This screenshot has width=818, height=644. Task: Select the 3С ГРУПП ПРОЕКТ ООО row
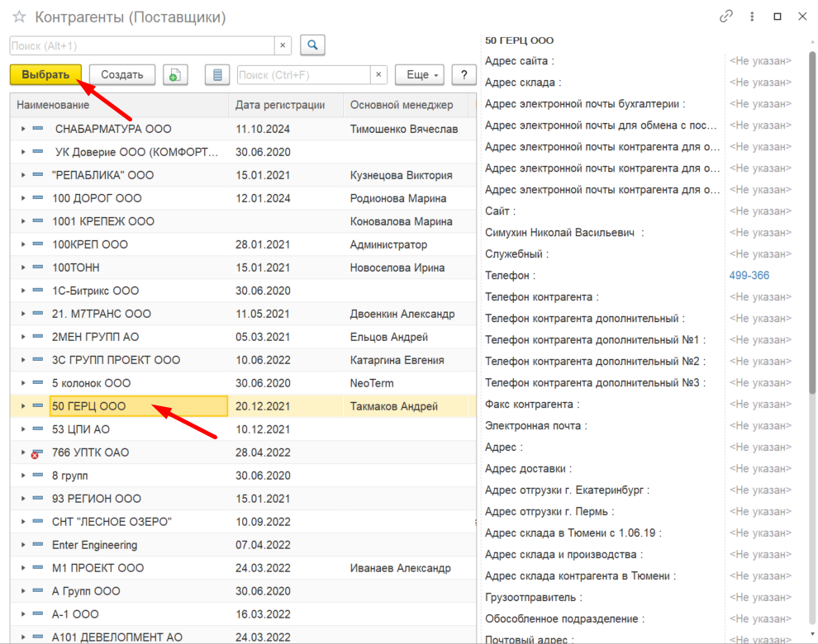tap(243, 360)
